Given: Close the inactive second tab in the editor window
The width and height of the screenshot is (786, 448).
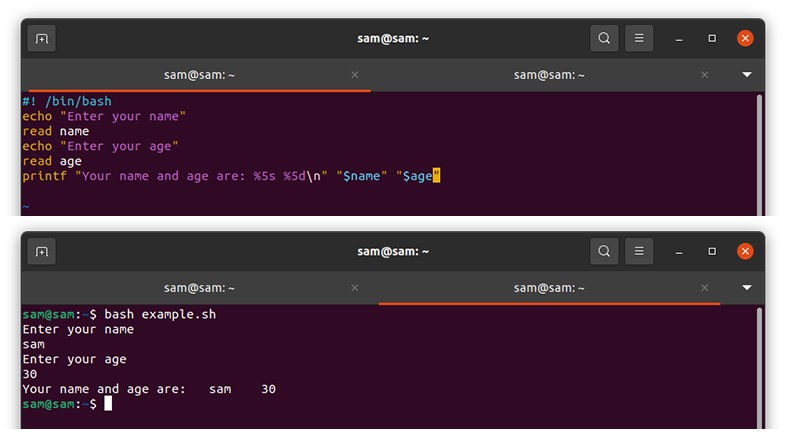Looking at the screenshot, I should pyautogui.click(x=705, y=75).
